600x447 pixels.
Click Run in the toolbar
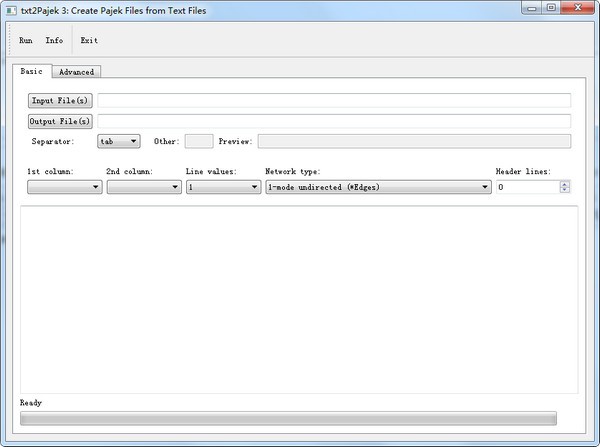(x=26, y=40)
